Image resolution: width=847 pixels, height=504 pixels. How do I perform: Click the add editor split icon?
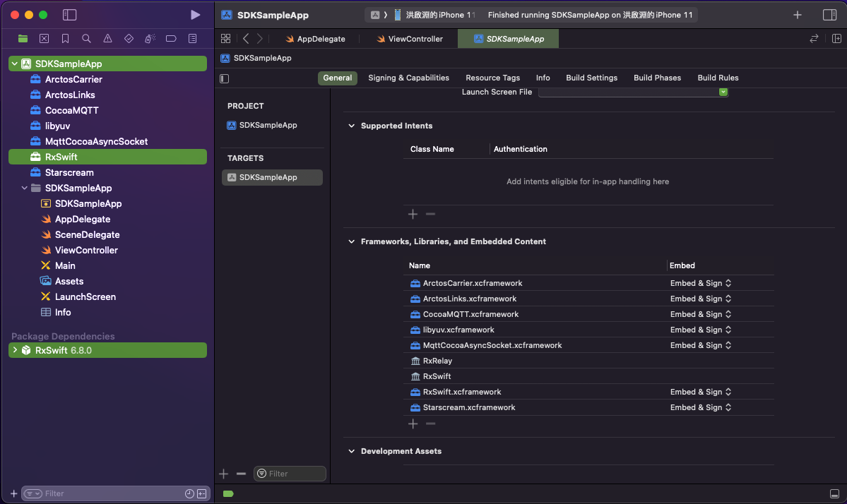click(836, 39)
